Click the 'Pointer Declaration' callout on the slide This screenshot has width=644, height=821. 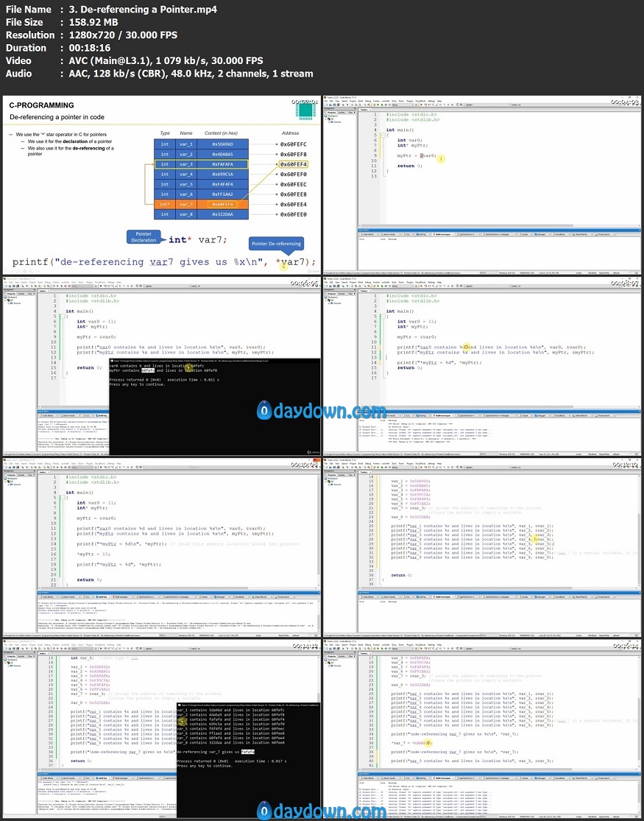coord(144,237)
